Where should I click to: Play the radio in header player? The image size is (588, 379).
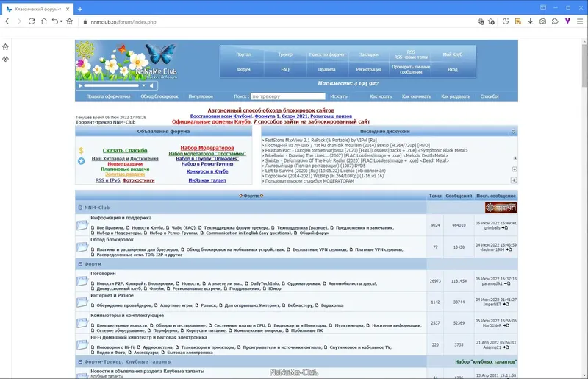click(x=80, y=85)
